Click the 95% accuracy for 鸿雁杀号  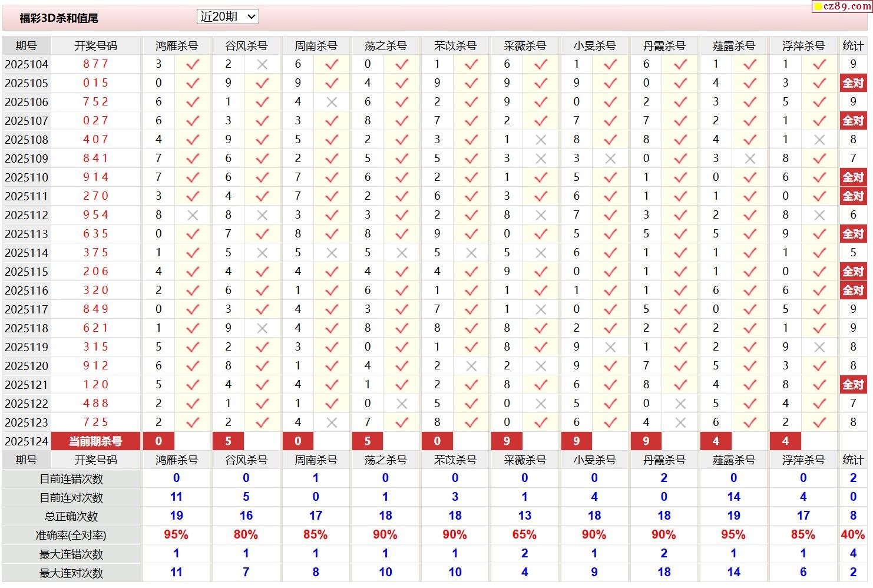point(176,535)
